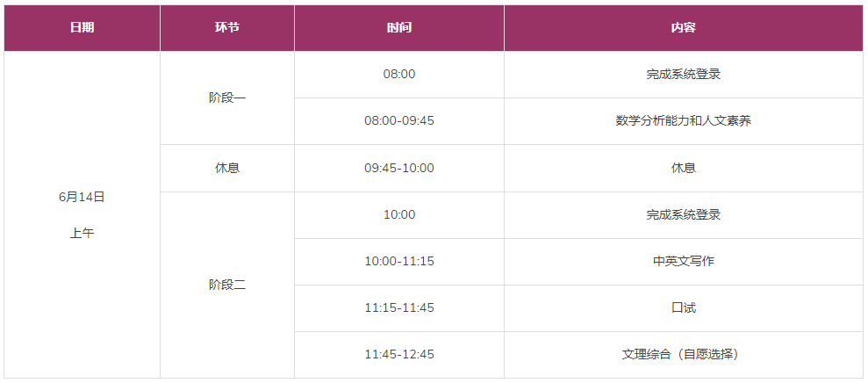Viewport: 868px width, 383px height.
Task: Click the 日期 column header
Action: (82, 27)
